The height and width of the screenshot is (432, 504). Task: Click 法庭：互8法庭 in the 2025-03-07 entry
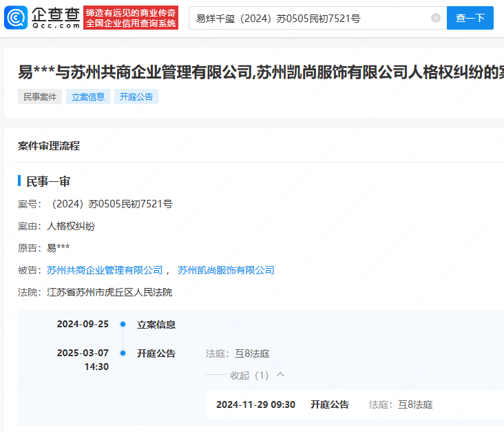pyautogui.click(x=238, y=353)
